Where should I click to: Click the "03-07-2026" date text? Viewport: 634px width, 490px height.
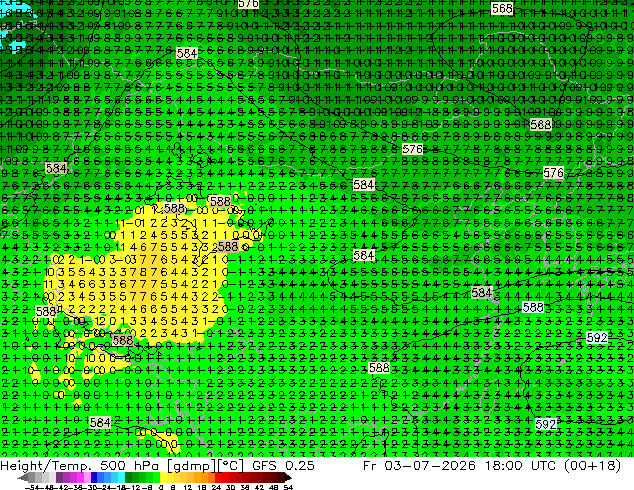point(430,465)
